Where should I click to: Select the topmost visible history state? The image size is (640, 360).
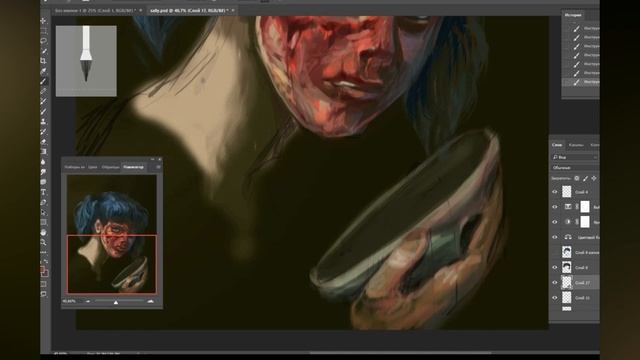point(582,28)
